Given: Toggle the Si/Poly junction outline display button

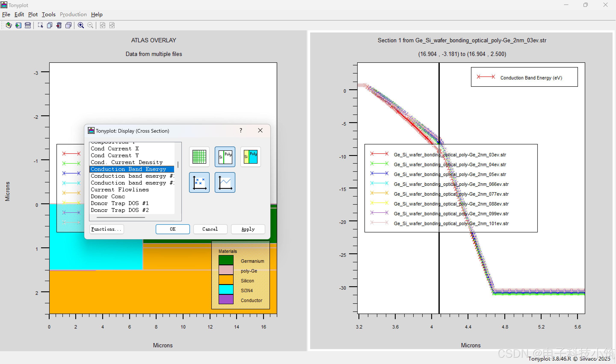Looking at the screenshot, I should coord(225,157).
